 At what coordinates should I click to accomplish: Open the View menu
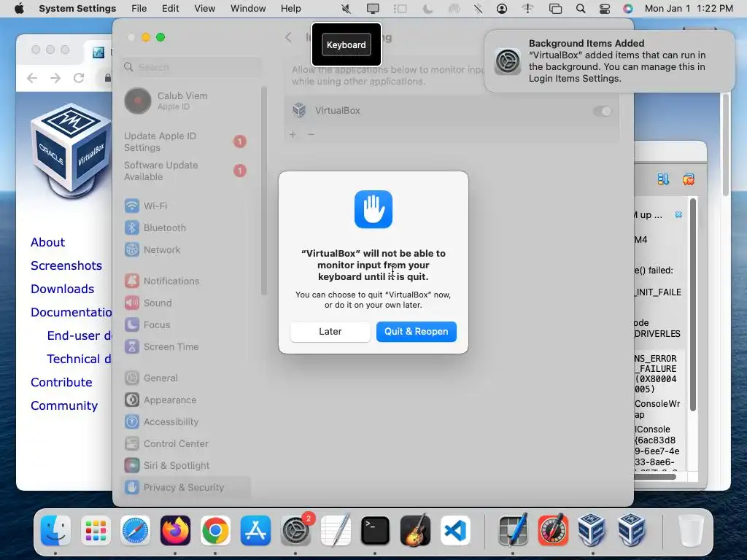(x=204, y=9)
